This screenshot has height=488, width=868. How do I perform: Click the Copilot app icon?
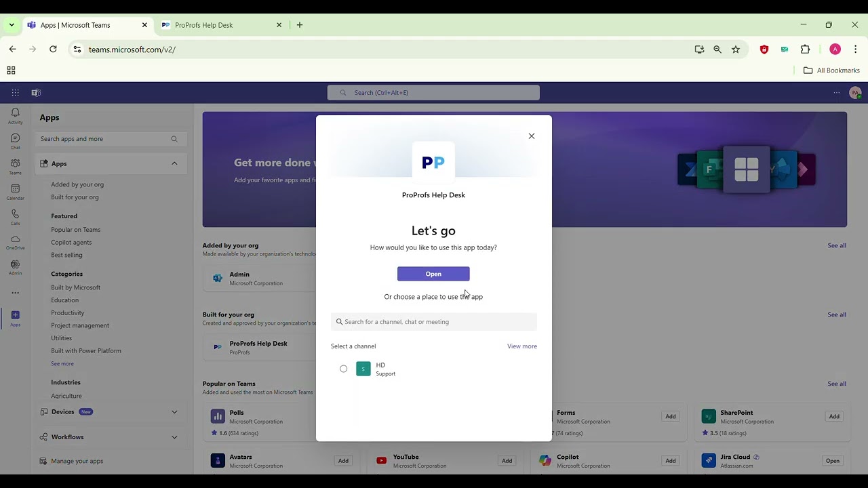click(x=545, y=461)
